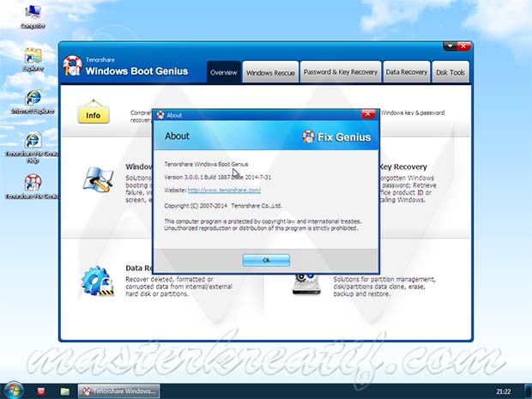Viewport: 532px width, 399px height.
Task: Select the Data Recovery gear icon
Action: (x=98, y=281)
